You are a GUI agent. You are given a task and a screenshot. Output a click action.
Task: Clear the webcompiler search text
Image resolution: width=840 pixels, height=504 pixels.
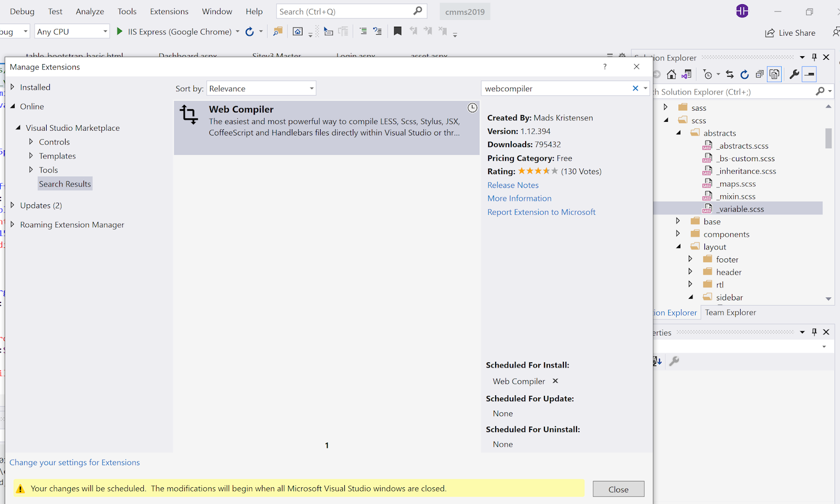635,88
